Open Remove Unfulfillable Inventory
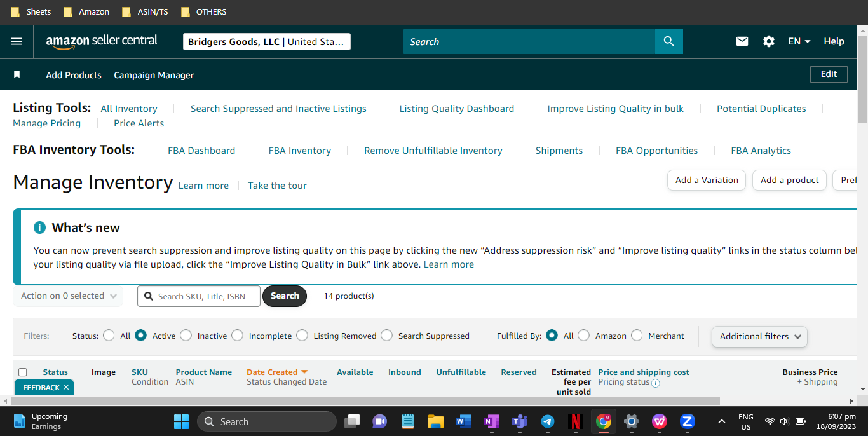This screenshot has width=868, height=436. 433,151
